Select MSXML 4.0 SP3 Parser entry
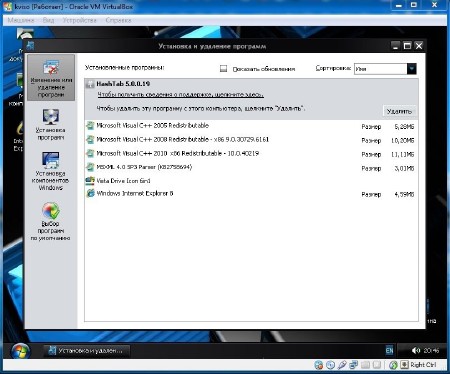Screen dimensions: 450x374 251,167
